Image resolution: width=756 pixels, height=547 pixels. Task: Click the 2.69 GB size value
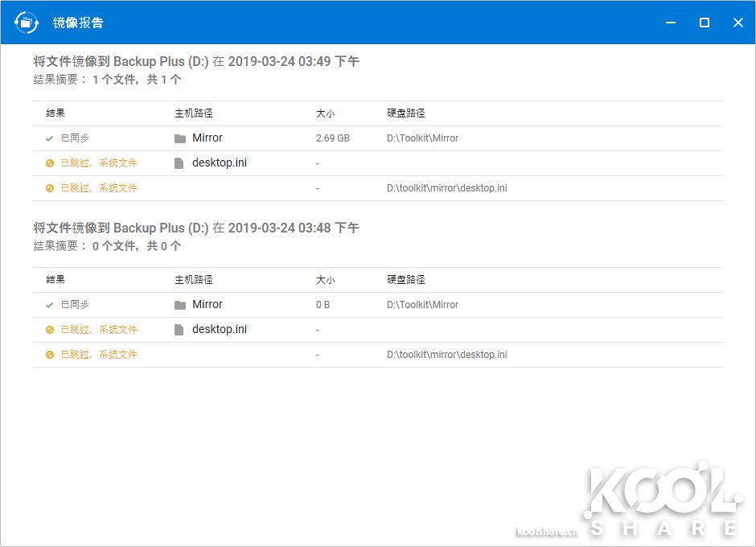coord(333,138)
